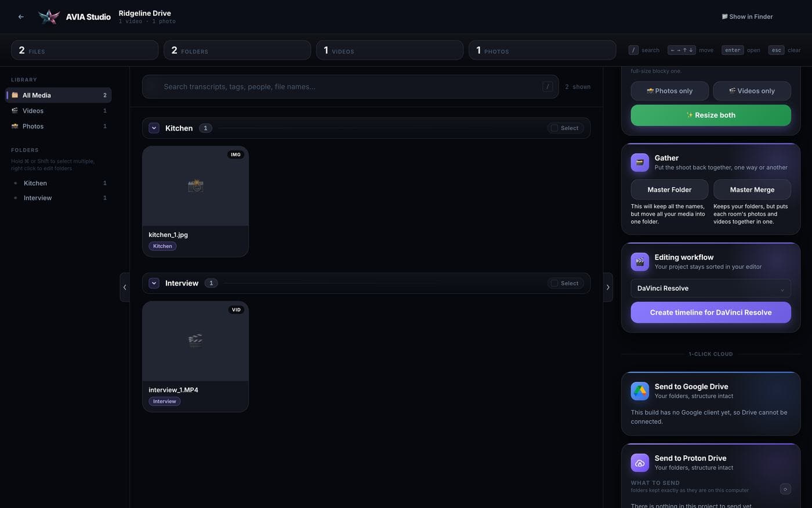
Task: Choose Photos only for resizing
Action: coord(669,91)
